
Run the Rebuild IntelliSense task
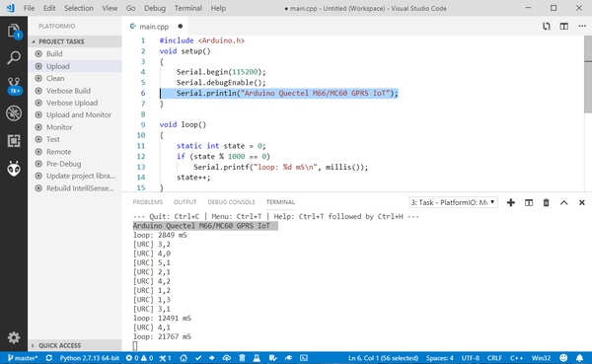(75, 188)
